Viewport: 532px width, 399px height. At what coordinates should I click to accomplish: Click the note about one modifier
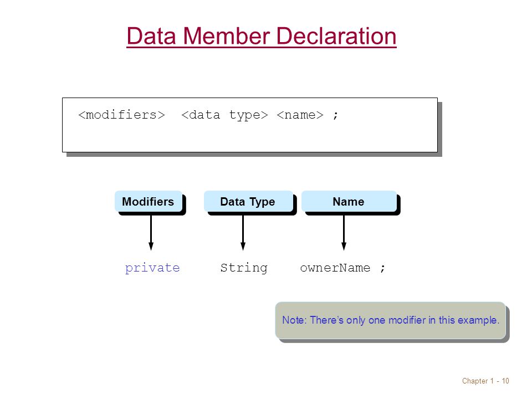[x=390, y=320]
